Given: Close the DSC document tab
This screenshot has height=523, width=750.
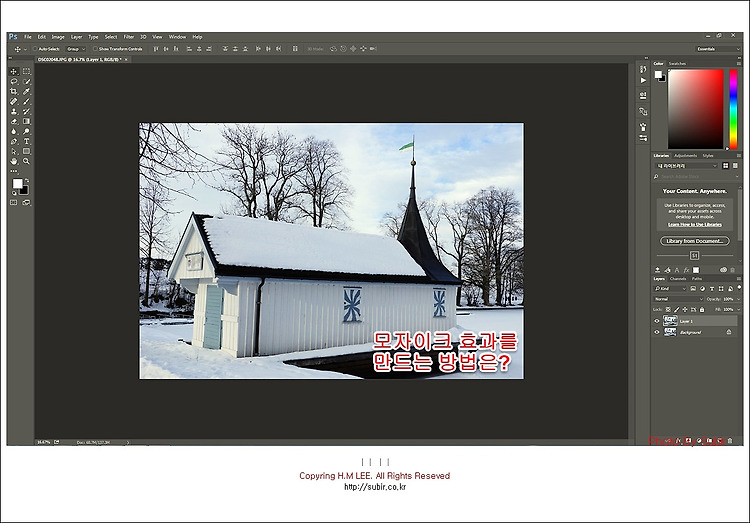Looking at the screenshot, I should tap(126, 59).
